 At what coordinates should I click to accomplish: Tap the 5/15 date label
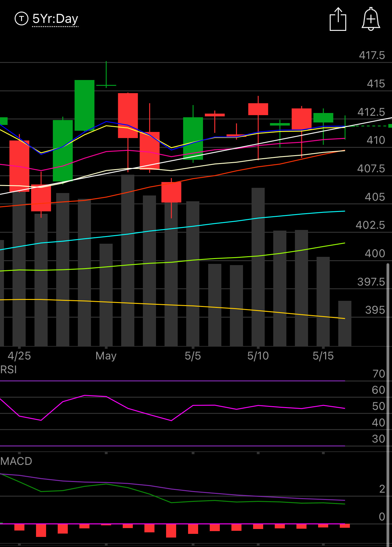point(323,356)
